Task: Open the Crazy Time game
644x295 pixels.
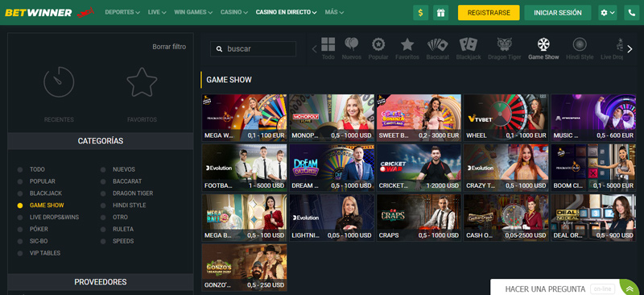Action: point(506,168)
